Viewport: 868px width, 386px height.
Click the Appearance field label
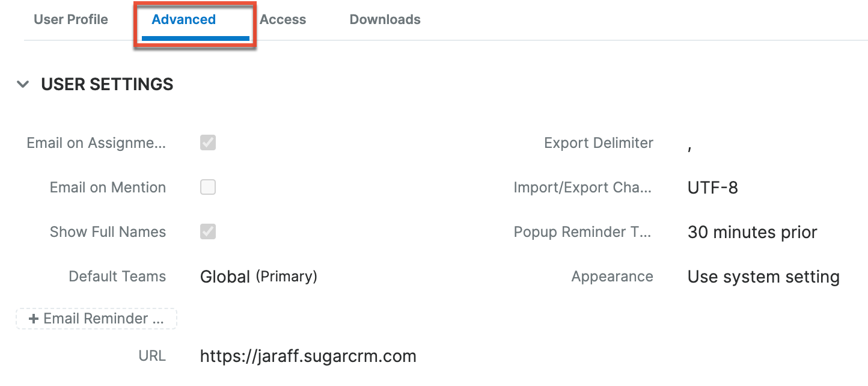coord(612,277)
